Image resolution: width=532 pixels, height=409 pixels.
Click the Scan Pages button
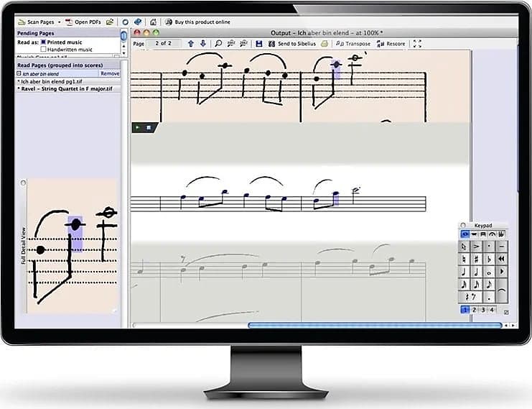(36, 22)
